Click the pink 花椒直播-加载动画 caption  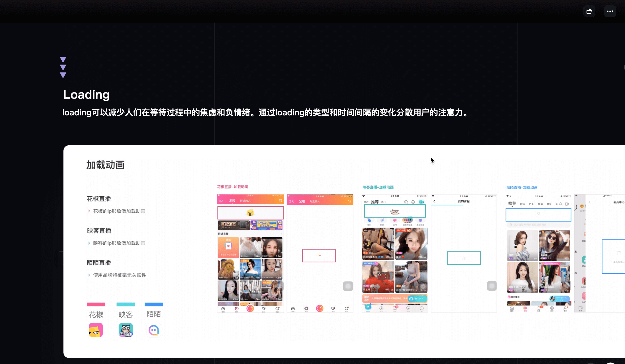click(232, 187)
